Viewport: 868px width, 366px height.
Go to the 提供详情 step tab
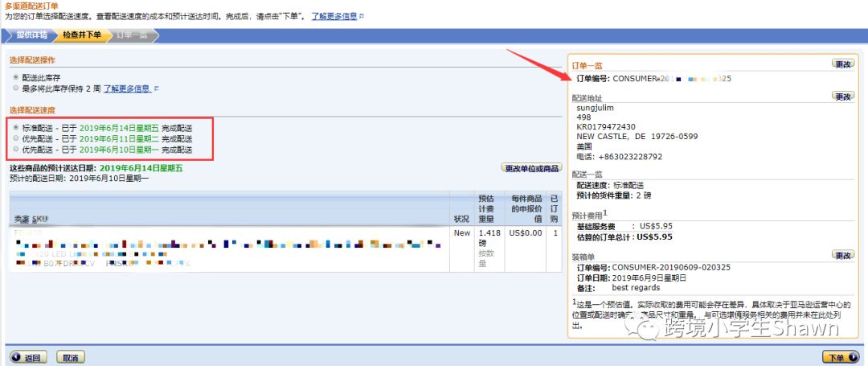click(31, 35)
